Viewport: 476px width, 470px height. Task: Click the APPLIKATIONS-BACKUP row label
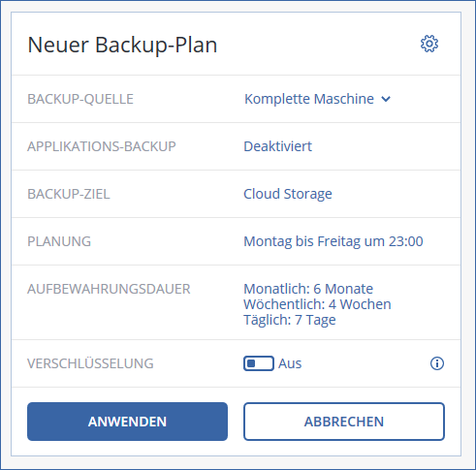102,146
